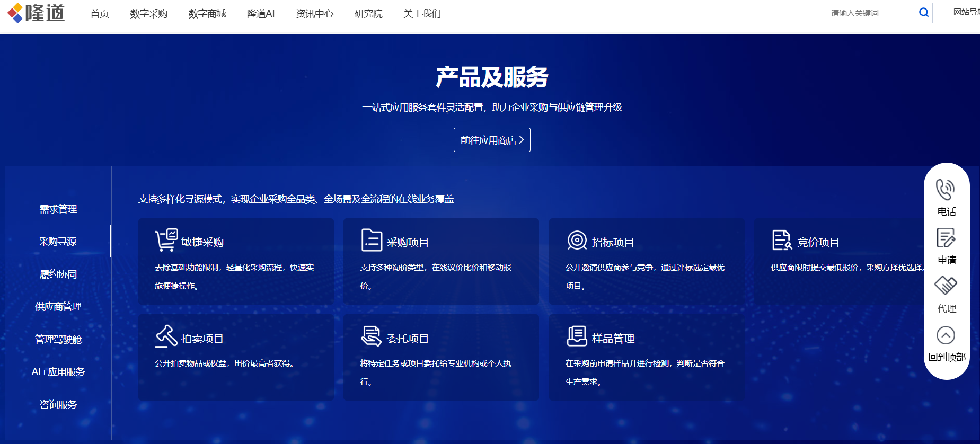The image size is (980, 444).
Task: Select the 咨询服务 side tab
Action: point(58,405)
